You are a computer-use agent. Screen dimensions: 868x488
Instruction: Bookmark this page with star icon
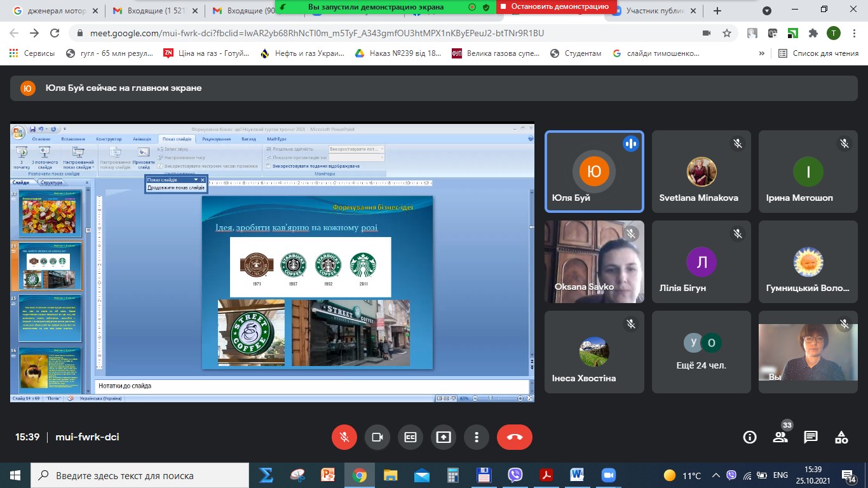pyautogui.click(x=727, y=33)
